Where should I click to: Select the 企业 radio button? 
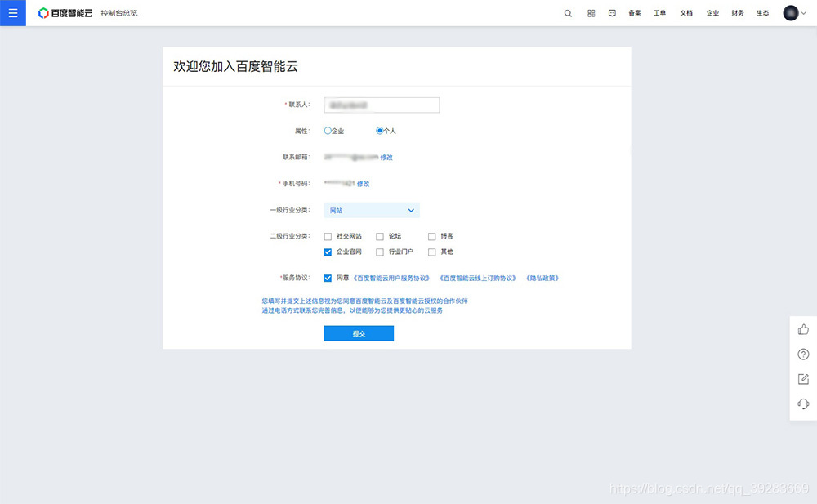click(x=328, y=131)
